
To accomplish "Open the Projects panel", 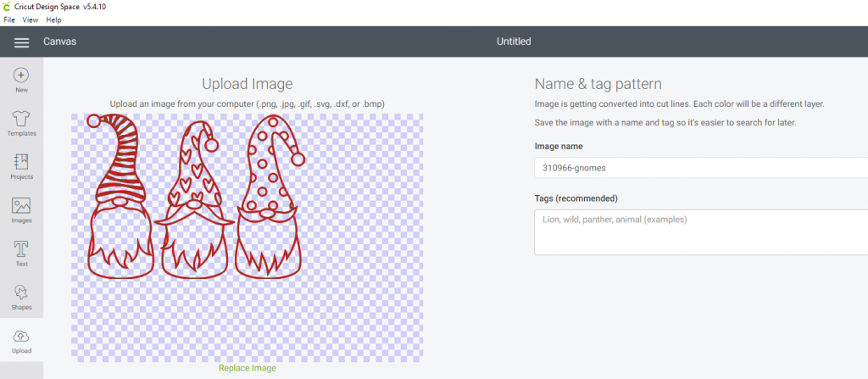I will (21, 167).
